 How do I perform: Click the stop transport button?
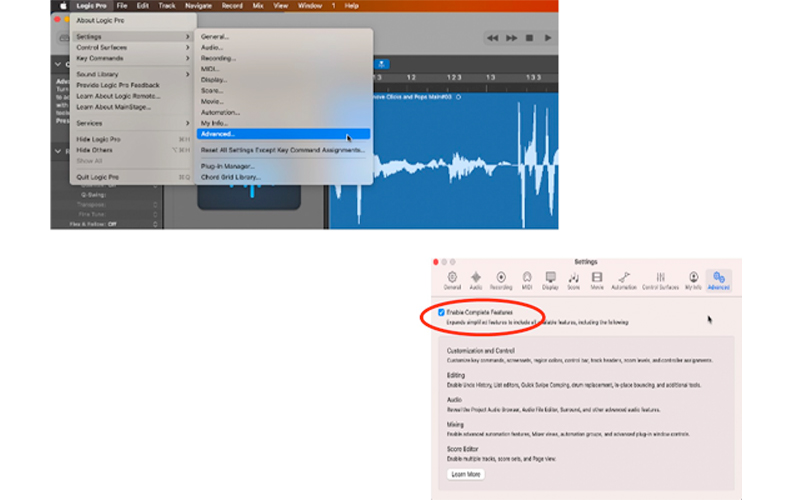529,38
